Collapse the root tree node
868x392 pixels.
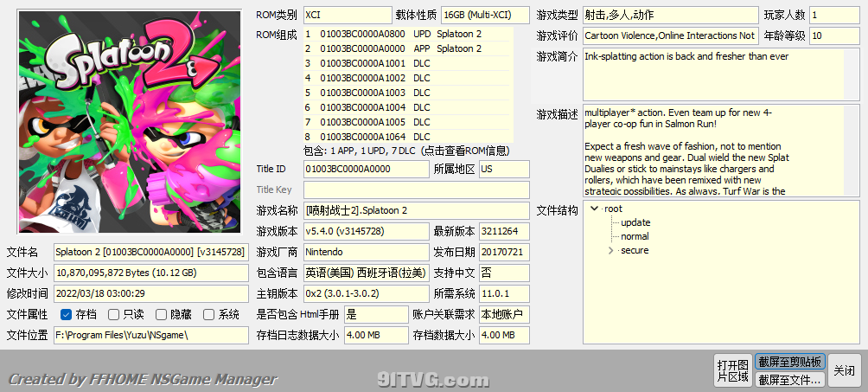[595, 209]
